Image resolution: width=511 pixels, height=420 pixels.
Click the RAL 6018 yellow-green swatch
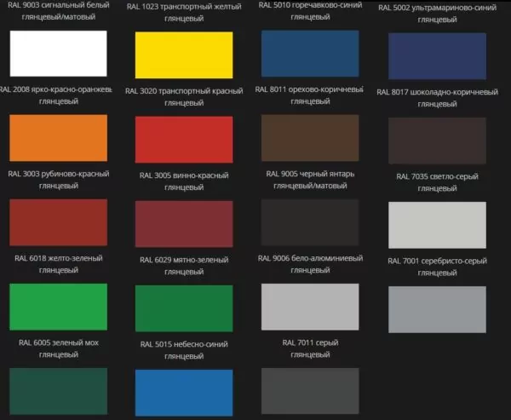58,307
